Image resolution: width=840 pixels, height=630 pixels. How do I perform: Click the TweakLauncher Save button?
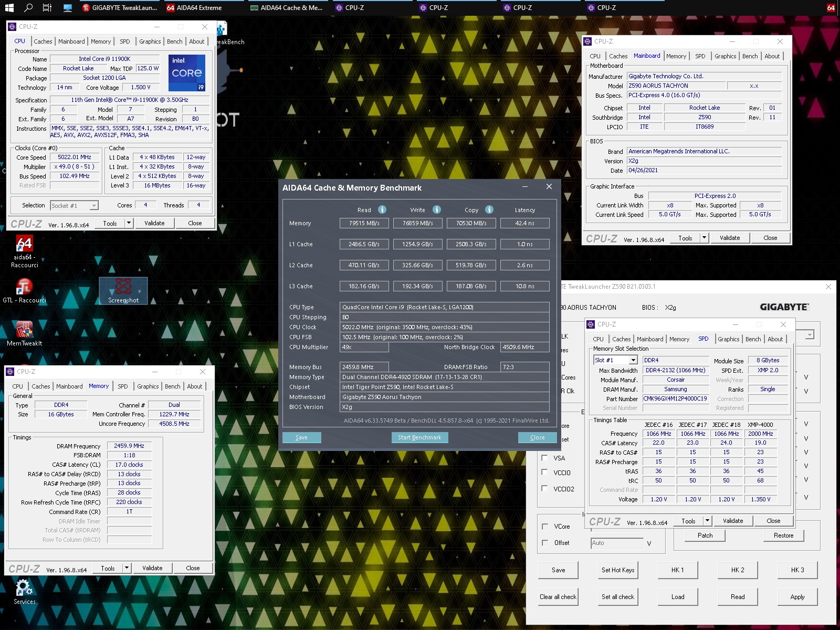pyautogui.click(x=558, y=570)
